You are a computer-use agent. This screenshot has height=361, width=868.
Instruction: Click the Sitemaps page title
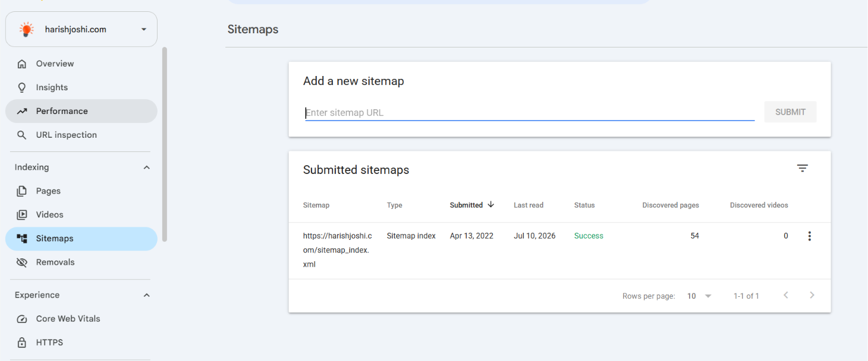[x=253, y=29]
